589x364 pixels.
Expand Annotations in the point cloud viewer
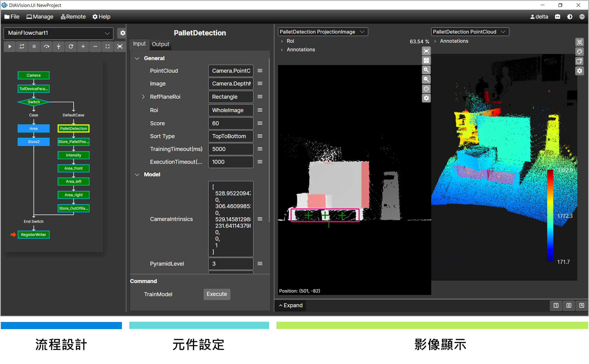pos(435,41)
